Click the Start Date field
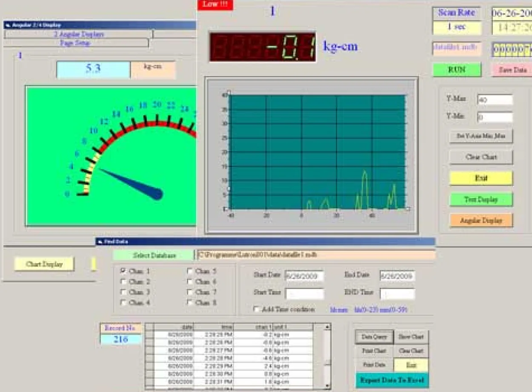 coord(304,276)
